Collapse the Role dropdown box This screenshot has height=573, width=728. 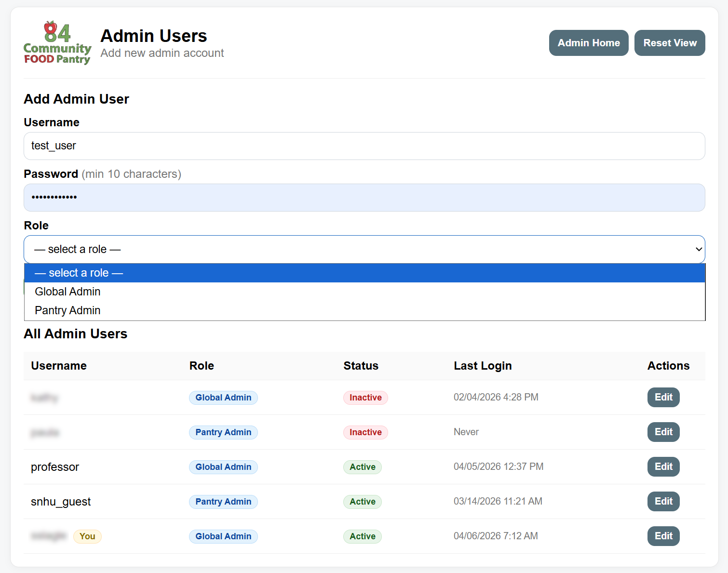click(364, 249)
